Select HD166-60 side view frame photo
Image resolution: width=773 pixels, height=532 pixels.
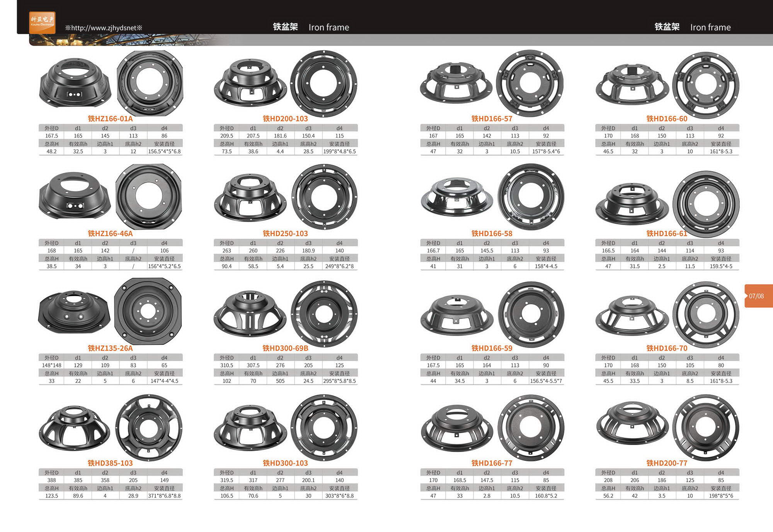[x=632, y=85]
